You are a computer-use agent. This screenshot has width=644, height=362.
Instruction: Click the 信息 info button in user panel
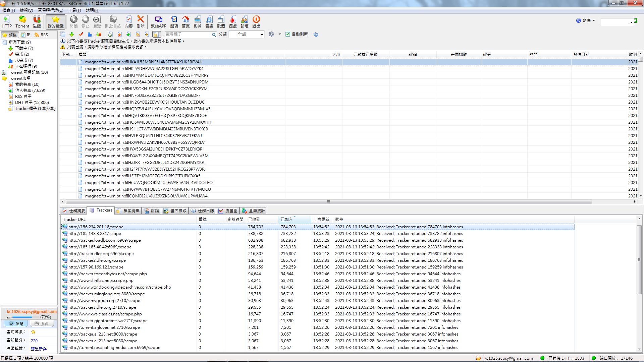16,324
